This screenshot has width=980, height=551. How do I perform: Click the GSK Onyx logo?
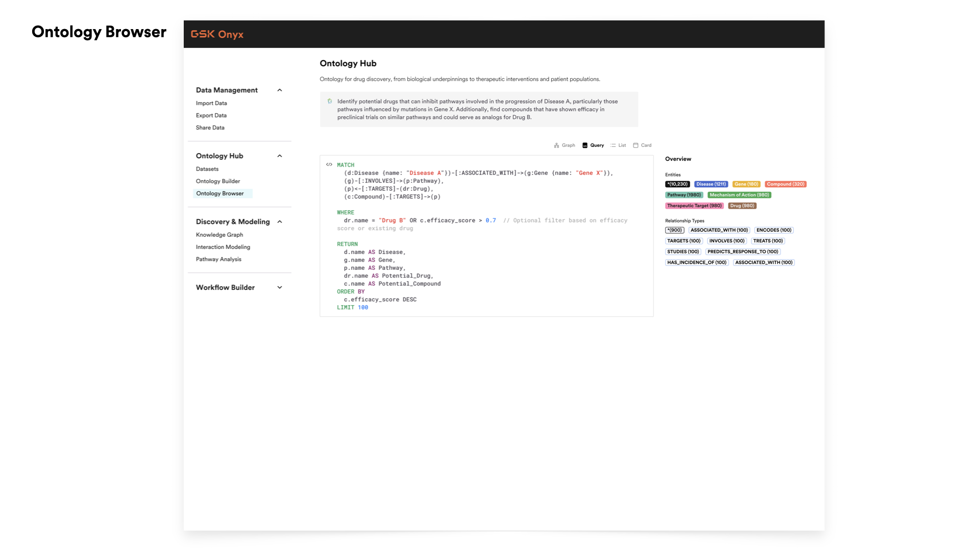[217, 34]
